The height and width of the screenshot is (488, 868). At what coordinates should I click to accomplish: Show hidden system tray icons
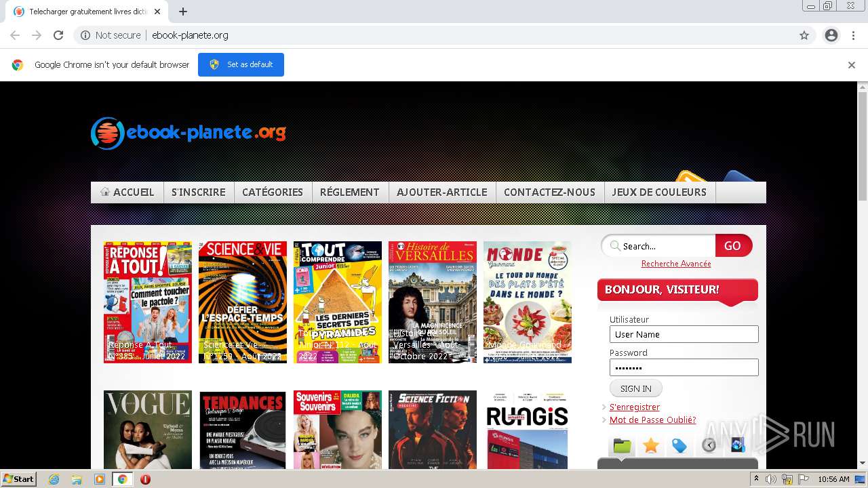(756, 479)
